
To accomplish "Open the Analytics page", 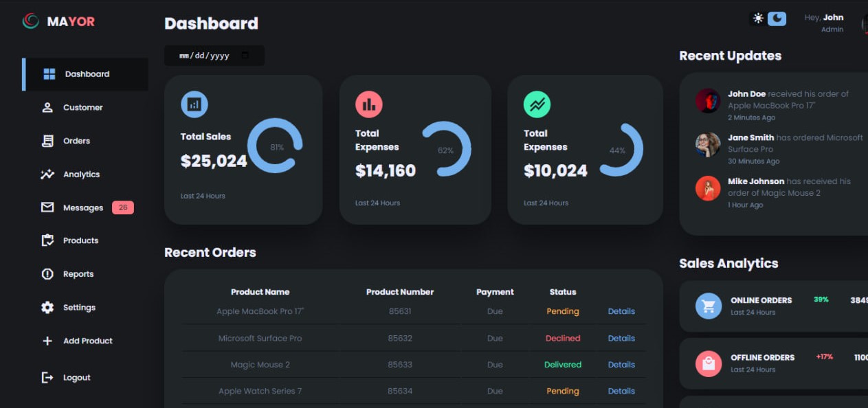I will pyautogui.click(x=81, y=174).
